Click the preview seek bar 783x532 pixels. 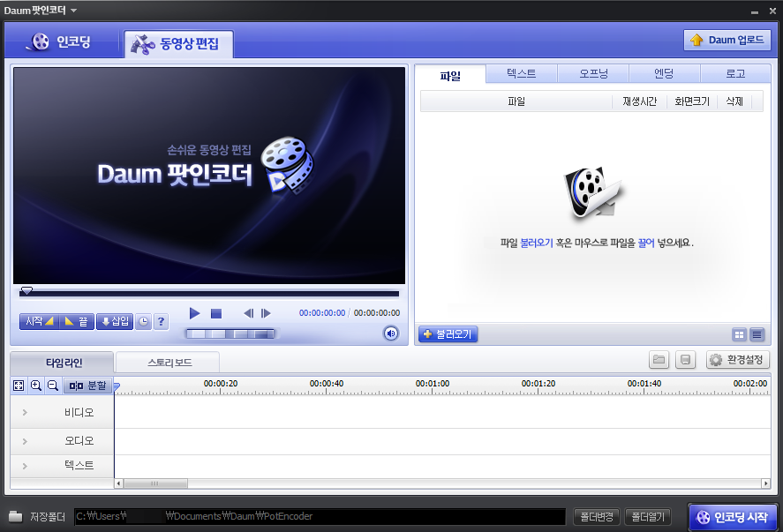pyautogui.click(x=209, y=294)
